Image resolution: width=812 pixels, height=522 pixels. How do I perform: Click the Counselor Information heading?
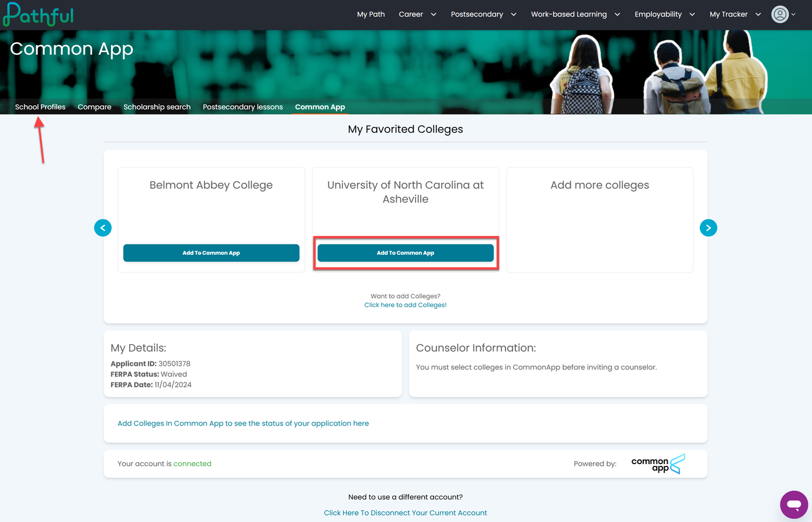click(476, 348)
